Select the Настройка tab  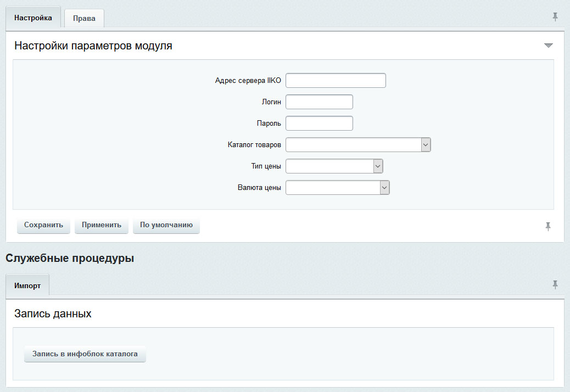point(33,18)
